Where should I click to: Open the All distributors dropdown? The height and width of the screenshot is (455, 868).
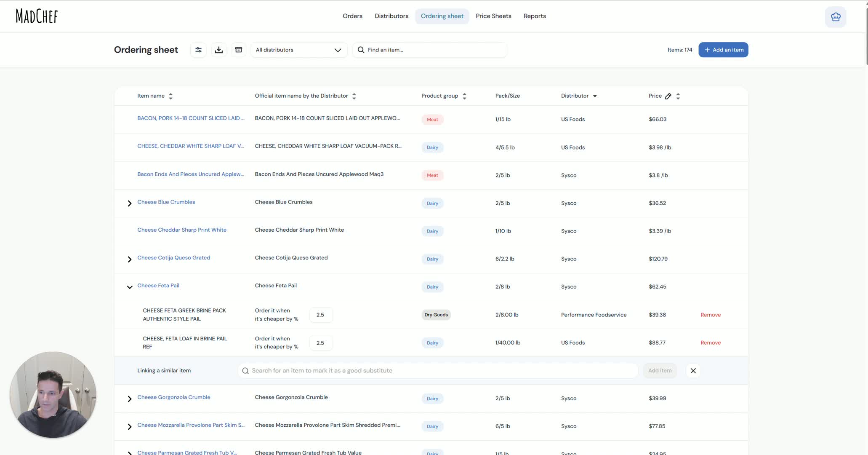click(299, 50)
